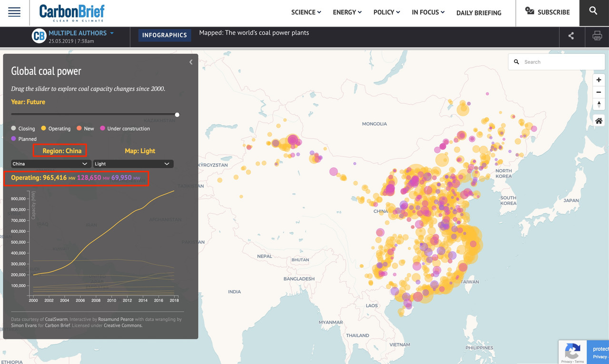Open the hamburger menu next to the logo
This screenshot has height=364, width=609.
[14, 12]
